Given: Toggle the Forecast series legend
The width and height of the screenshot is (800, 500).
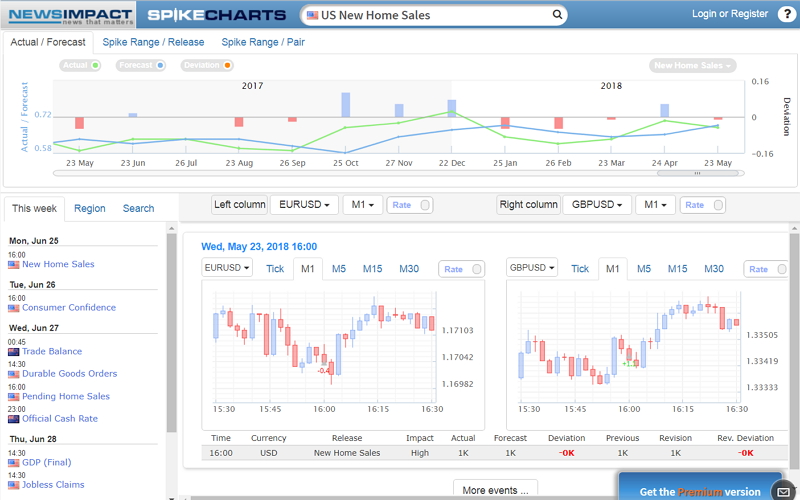Looking at the screenshot, I should [141, 65].
